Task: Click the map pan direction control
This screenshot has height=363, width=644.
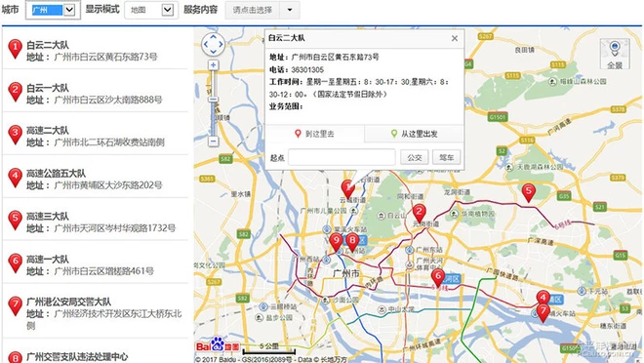Action: tap(213, 44)
